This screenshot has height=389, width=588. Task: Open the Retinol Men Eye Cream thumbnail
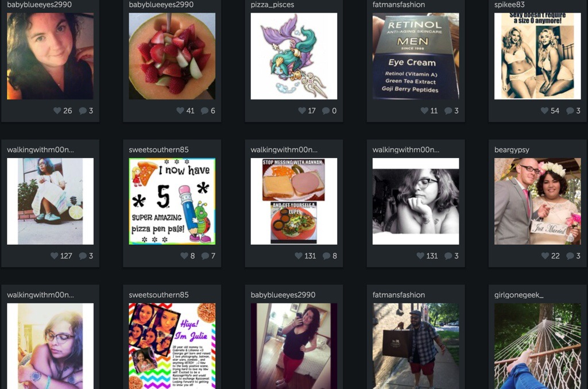(x=416, y=56)
